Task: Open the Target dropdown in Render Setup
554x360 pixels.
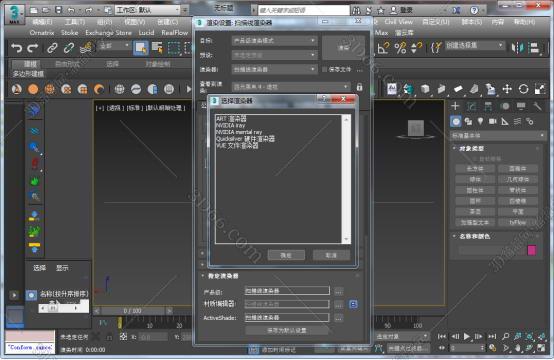Action: coord(274,41)
